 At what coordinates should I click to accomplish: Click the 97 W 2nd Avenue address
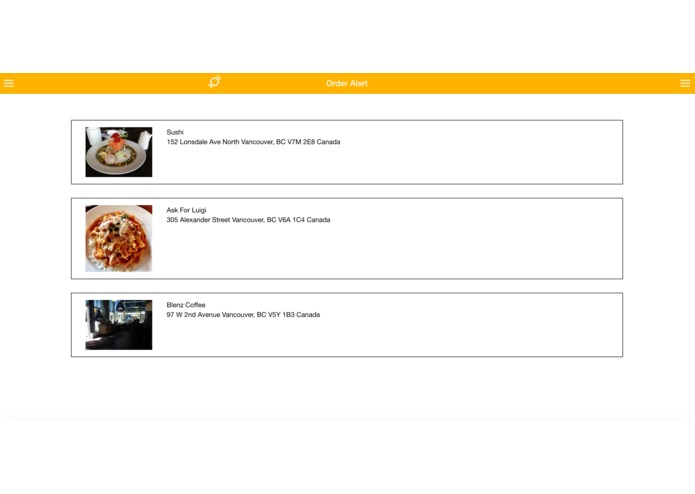click(x=243, y=315)
